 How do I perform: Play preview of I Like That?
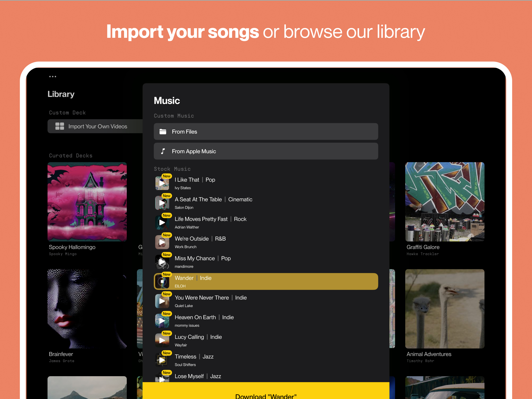pyautogui.click(x=162, y=183)
